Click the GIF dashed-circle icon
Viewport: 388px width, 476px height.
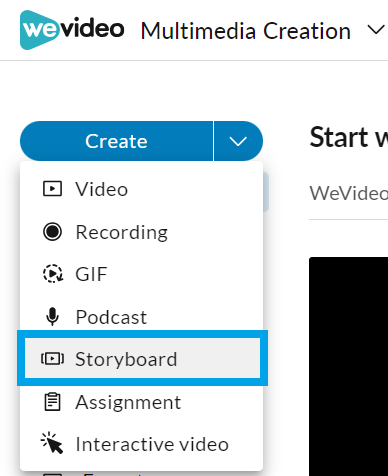coord(53,274)
